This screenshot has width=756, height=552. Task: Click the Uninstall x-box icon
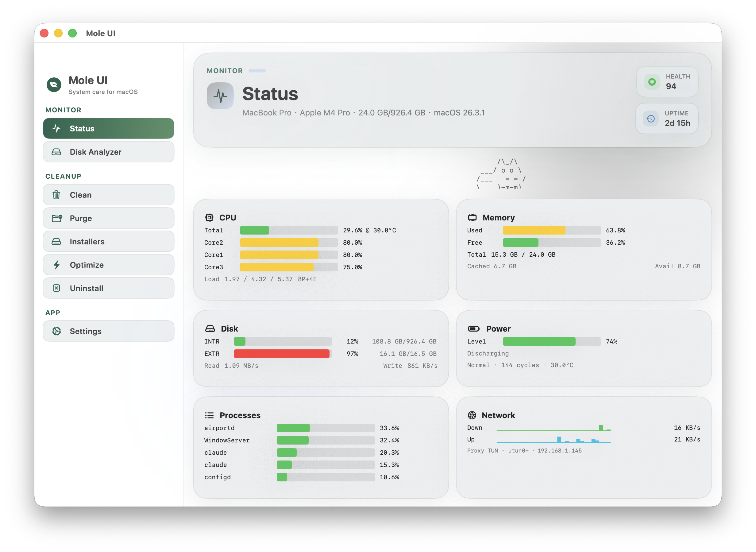click(x=56, y=288)
